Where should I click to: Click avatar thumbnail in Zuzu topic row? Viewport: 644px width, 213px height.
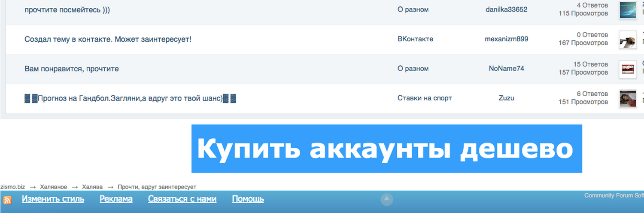coord(627,98)
